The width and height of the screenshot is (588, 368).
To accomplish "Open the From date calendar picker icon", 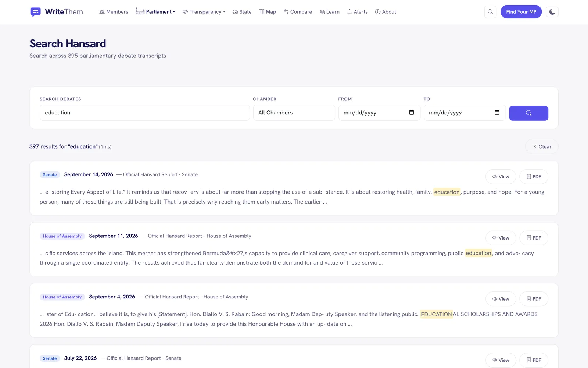I will coord(412,113).
